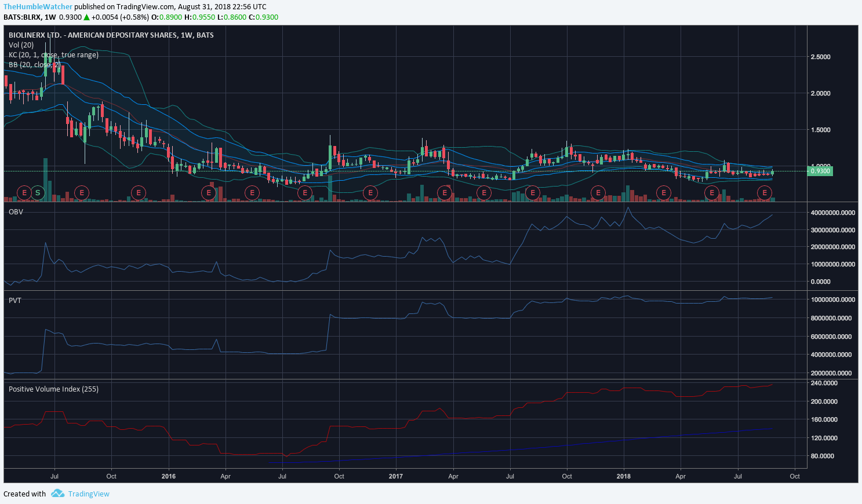Click the earnings E marker for March 2018
This screenshot has height=504, width=862.
[664, 192]
